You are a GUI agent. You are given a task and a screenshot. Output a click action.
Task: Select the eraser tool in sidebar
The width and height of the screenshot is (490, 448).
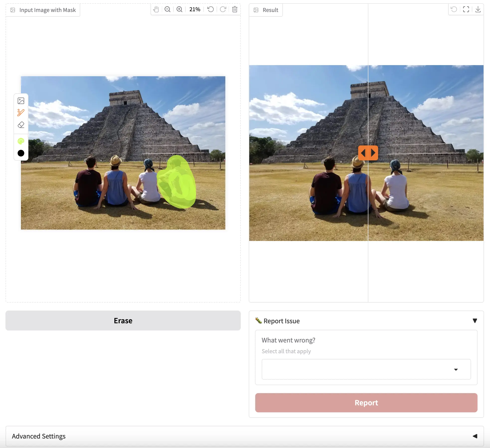pos(21,125)
